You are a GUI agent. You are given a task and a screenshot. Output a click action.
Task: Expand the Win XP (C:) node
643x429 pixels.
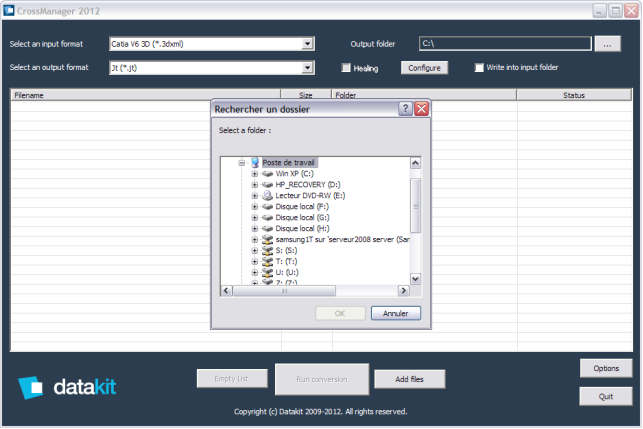pos(255,174)
